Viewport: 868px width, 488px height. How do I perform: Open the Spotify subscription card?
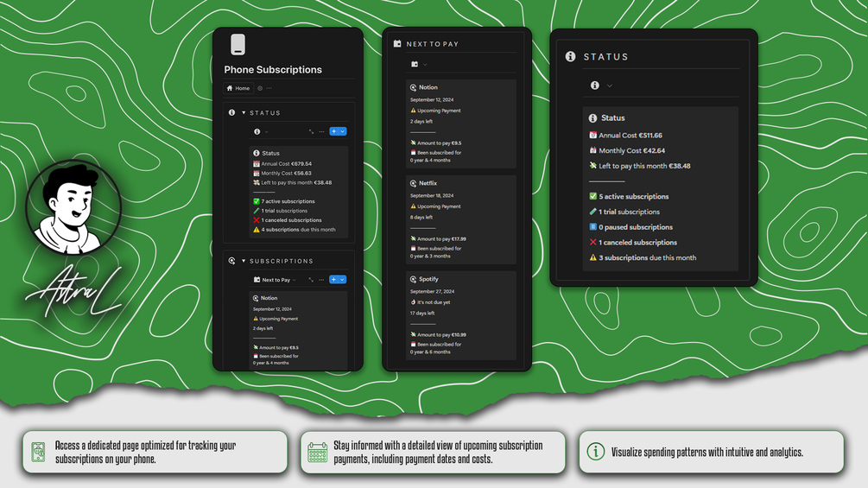coord(460,315)
